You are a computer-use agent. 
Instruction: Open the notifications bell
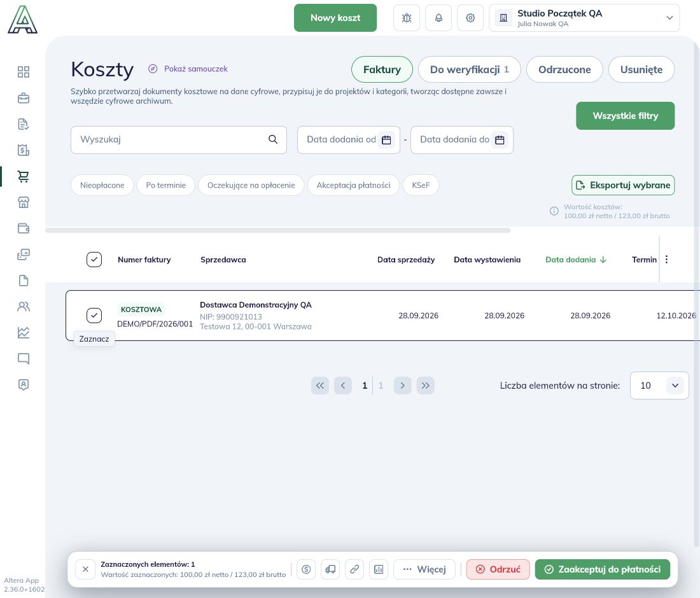click(438, 18)
